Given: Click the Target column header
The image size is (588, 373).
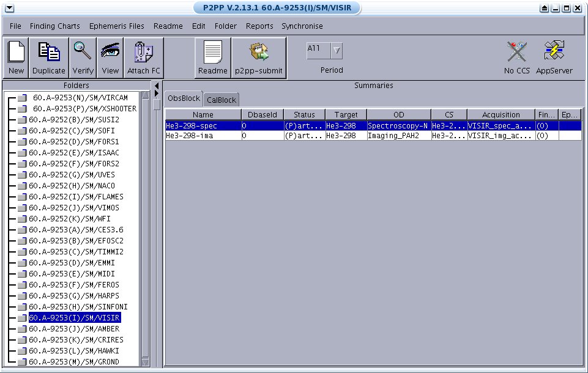Looking at the screenshot, I should coord(346,114).
